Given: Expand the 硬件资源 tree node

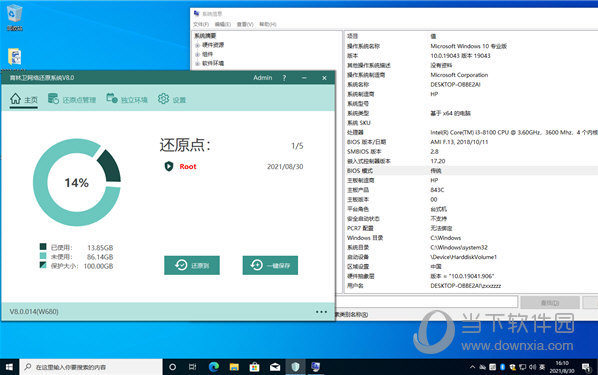Looking at the screenshot, I should [x=197, y=45].
